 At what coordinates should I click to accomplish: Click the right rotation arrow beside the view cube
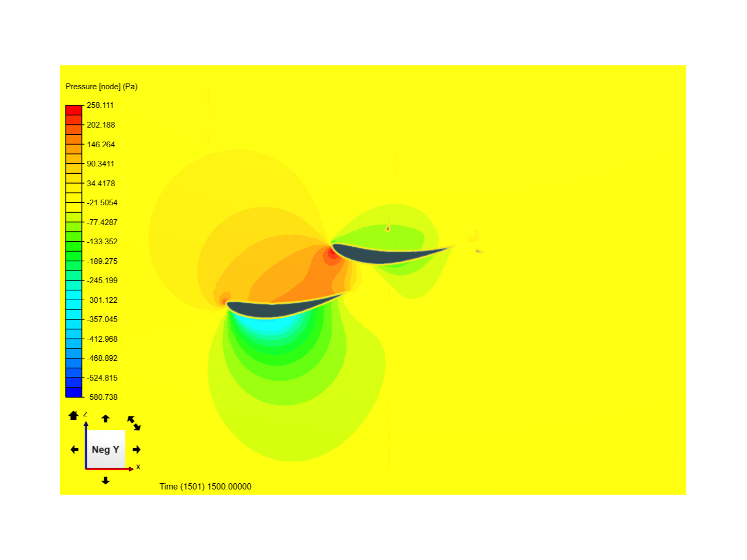[x=136, y=450]
